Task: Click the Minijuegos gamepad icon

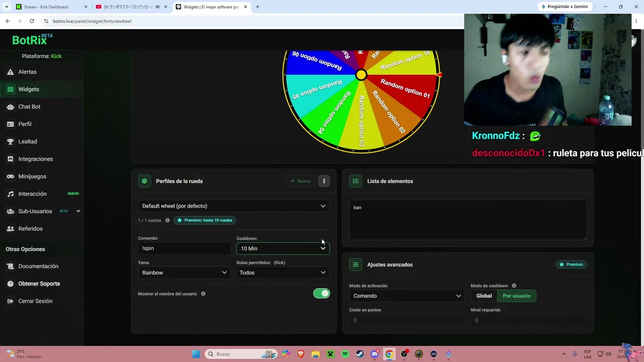Action: coord(10,176)
